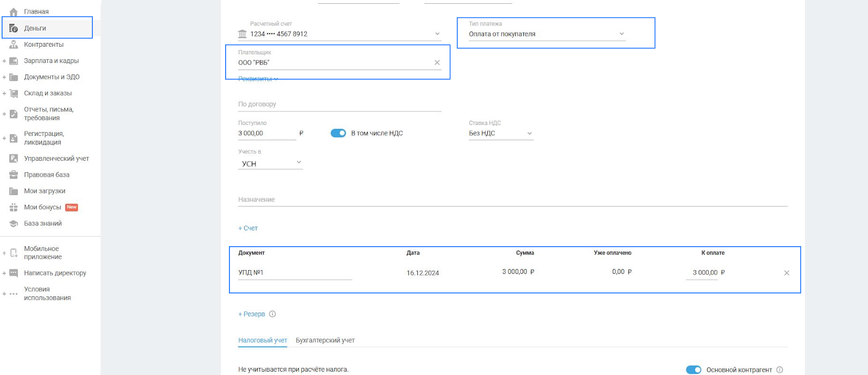868x375 pixels.
Task: Click the Назначение input field
Action: pos(511,200)
